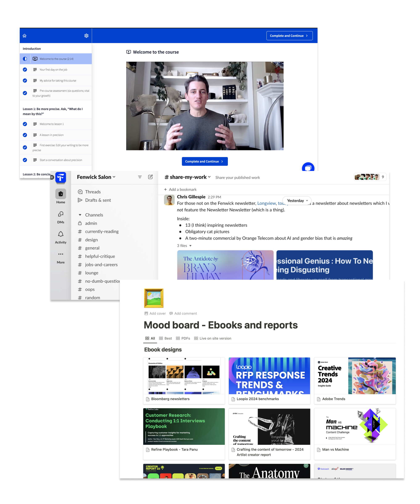
Task: Select Home in Slack sidebar
Action: [61, 196]
